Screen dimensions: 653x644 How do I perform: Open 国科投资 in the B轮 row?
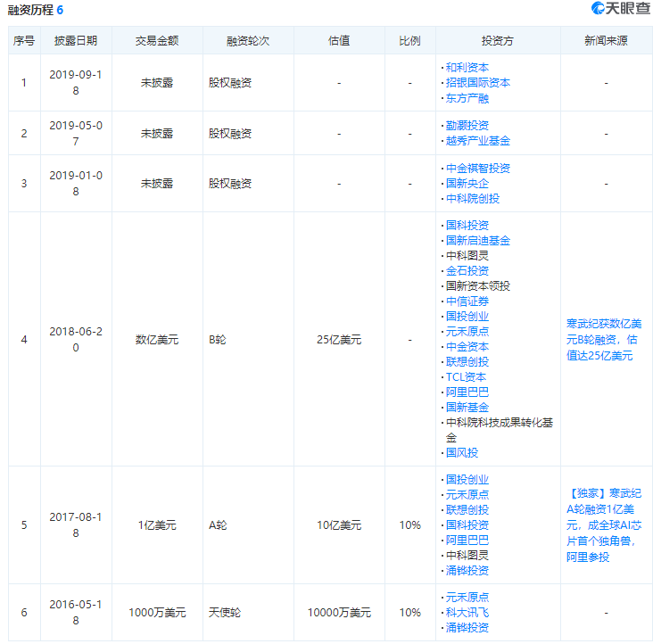pyautogui.click(x=467, y=225)
